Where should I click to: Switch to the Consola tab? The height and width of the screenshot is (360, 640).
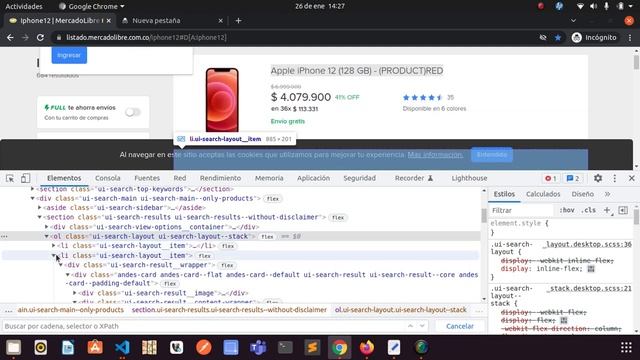click(x=108, y=178)
